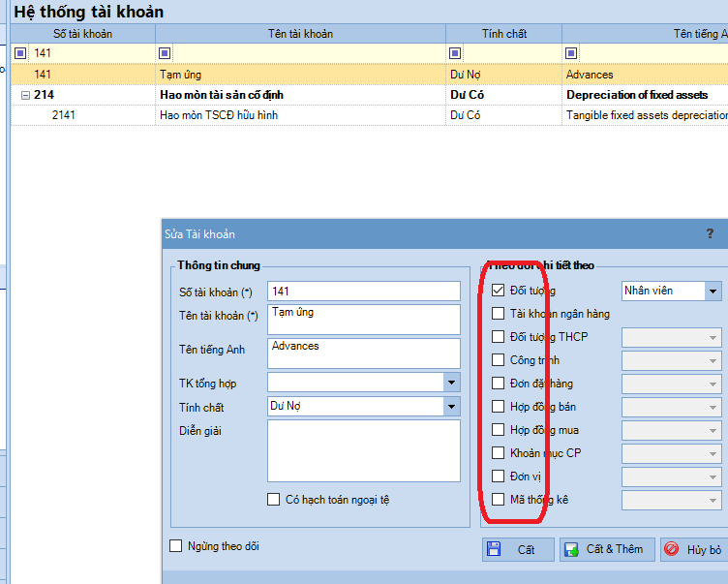
Task: Enable Hợp đồng bán checkbox
Action: click(x=498, y=407)
